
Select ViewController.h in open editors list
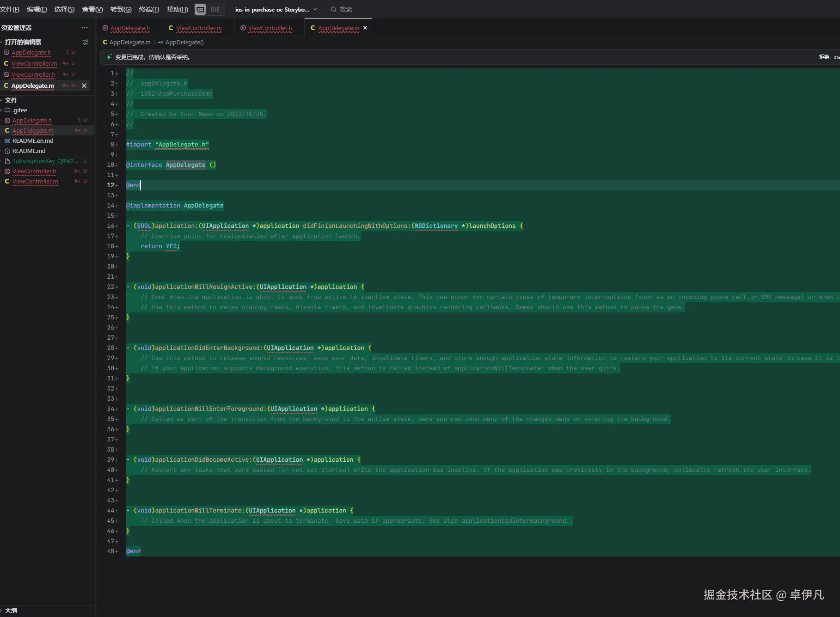coord(33,75)
